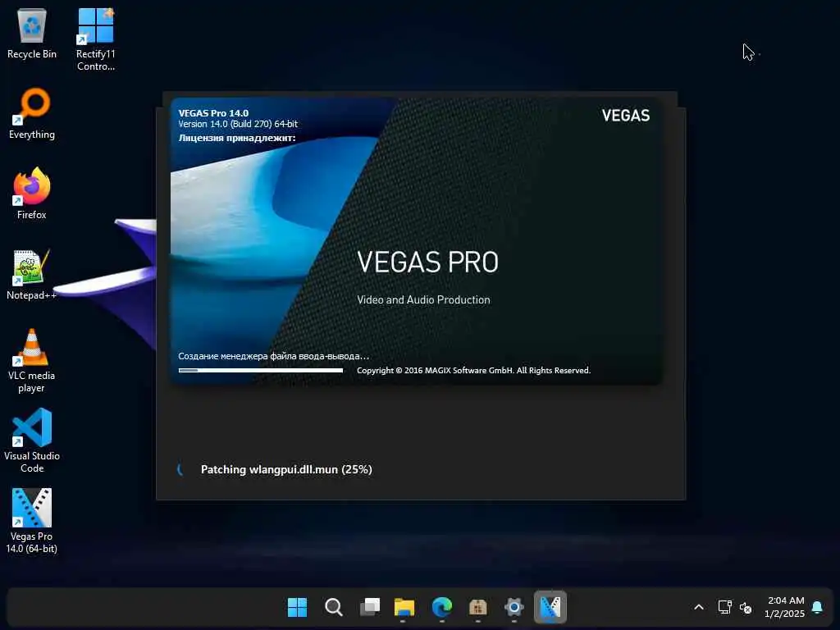Open the network status tray icon
840x630 pixels.
(725, 607)
